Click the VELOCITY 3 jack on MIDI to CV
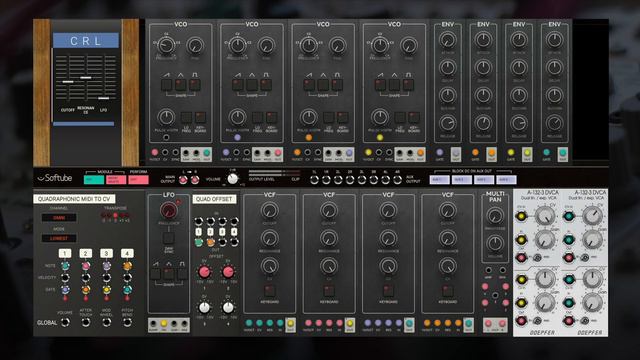Viewport: 640px width, 360px height. tap(107, 278)
